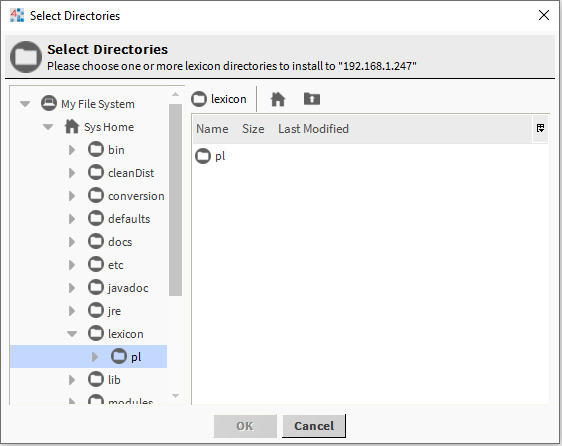Viewport: 562px width, 446px height.
Task: Collapse the lexicon folder node
Action: [x=72, y=334]
